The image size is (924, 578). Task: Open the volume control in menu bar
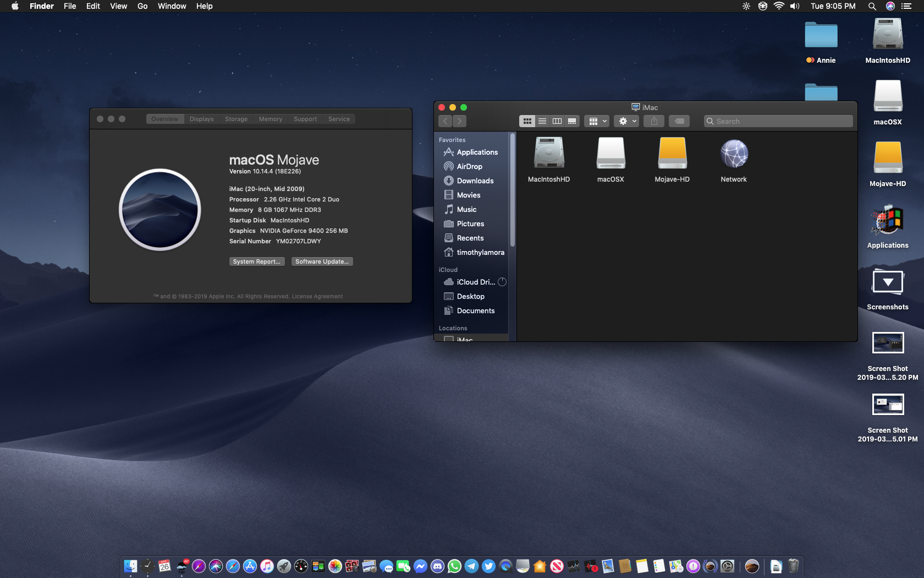point(795,6)
